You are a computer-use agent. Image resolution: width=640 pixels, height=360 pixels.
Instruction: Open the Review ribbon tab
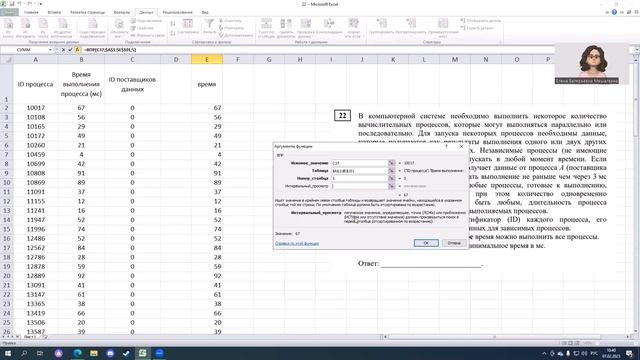point(178,12)
